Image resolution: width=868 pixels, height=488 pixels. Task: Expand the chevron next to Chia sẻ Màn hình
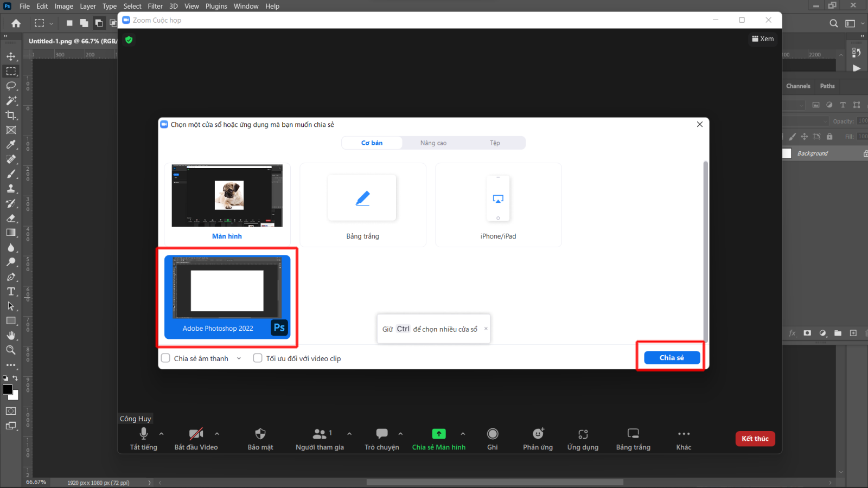463,434
